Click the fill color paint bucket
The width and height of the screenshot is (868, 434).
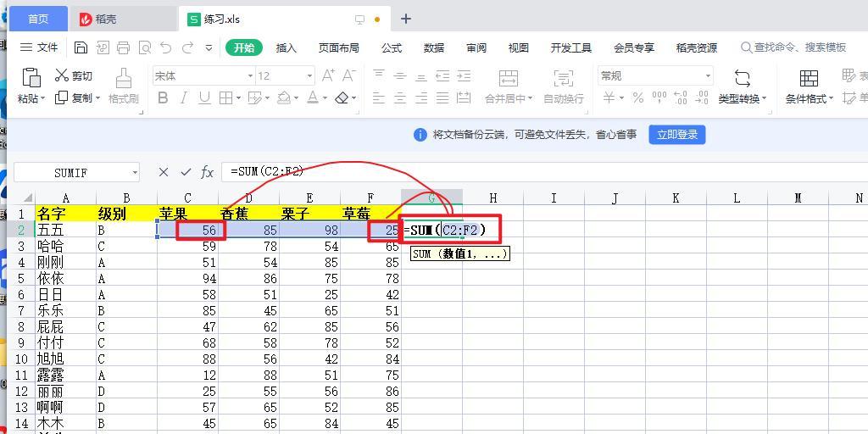(283, 98)
